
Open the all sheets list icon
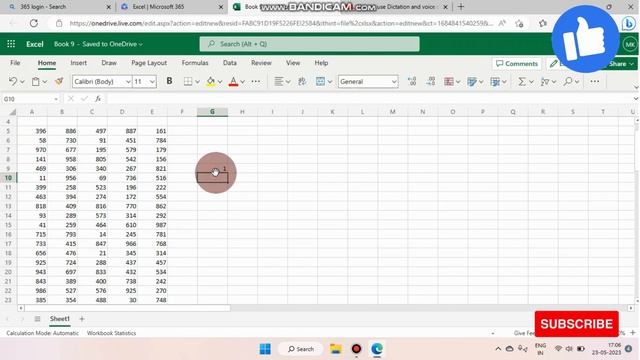(x=37, y=319)
